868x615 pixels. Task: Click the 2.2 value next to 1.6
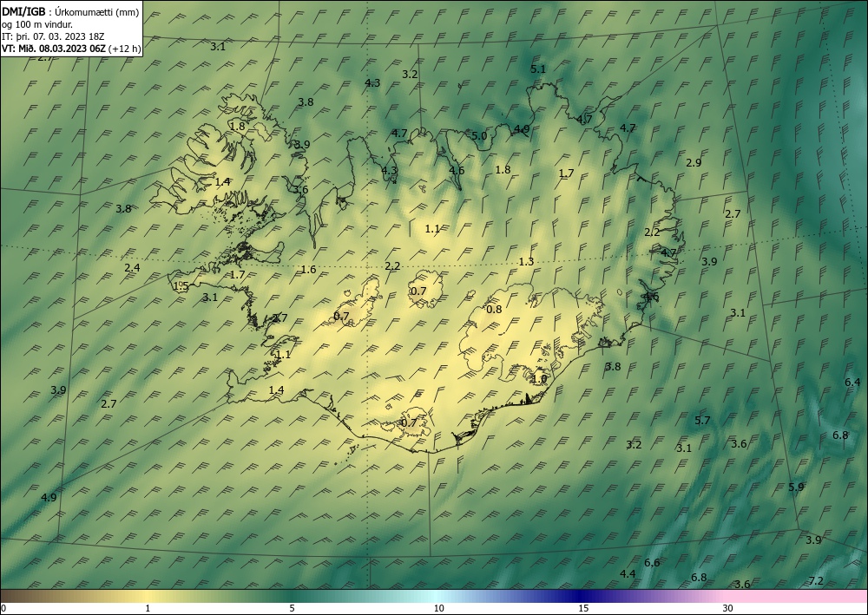tap(392, 266)
